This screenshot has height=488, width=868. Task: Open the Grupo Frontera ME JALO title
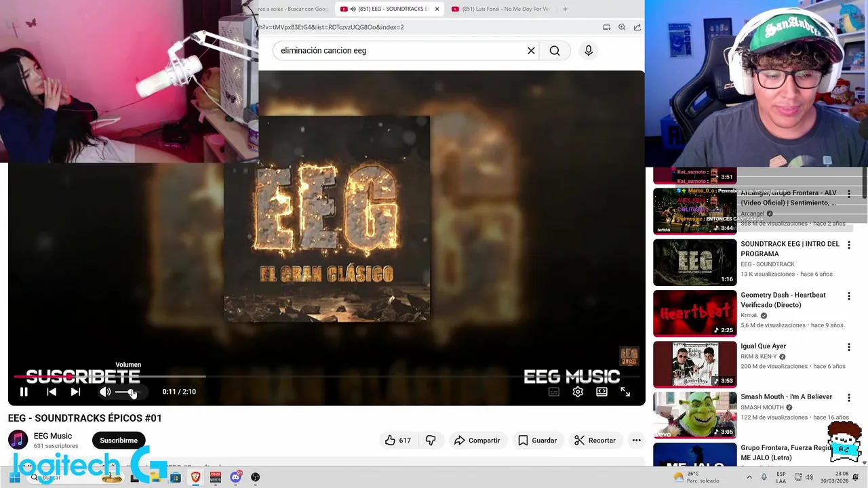click(x=787, y=453)
